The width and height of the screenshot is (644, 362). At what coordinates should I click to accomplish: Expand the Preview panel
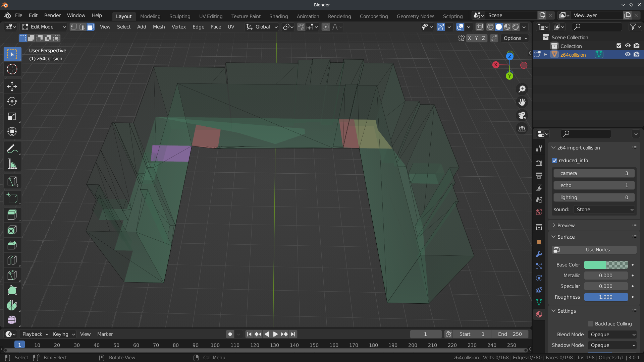point(566,226)
